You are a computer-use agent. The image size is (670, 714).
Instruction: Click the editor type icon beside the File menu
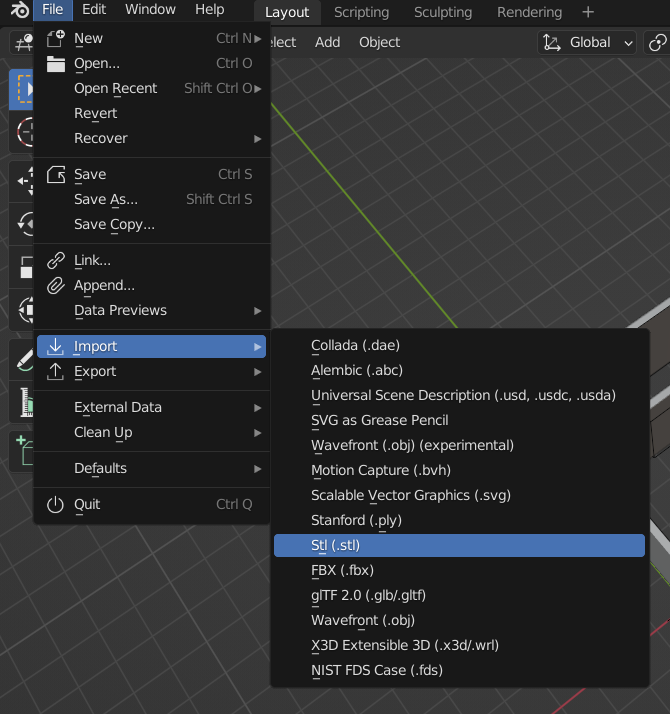[22, 43]
